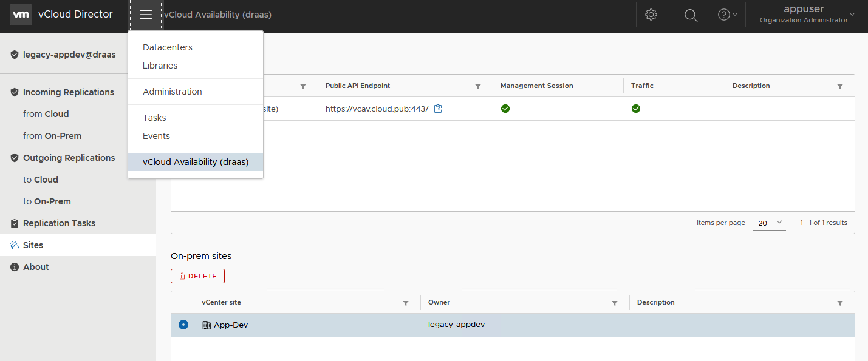This screenshot has width=868, height=361.
Task: Choose Administration in the dropdown menu
Action: click(x=173, y=92)
